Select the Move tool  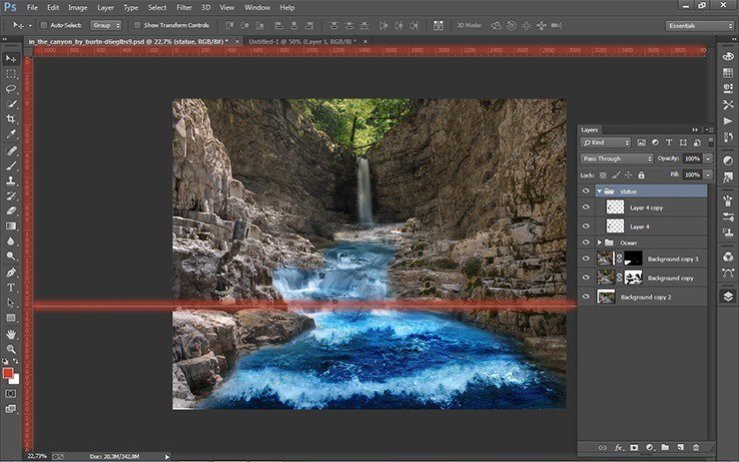click(x=11, y=59)
